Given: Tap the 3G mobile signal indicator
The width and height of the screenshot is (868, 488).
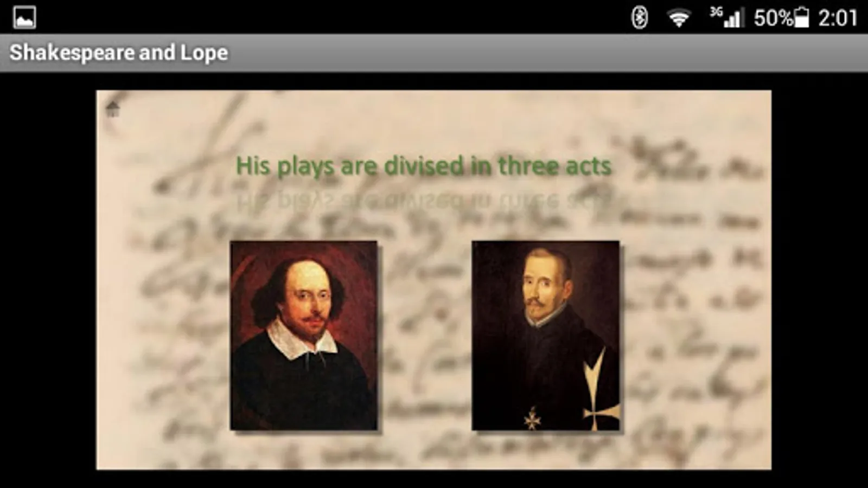Looking at the screenshot, I should tap(726, 17).
